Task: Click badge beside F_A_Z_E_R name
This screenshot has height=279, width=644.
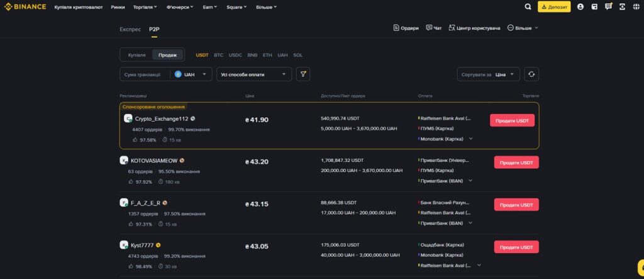Action: click(x=165, y=203)
